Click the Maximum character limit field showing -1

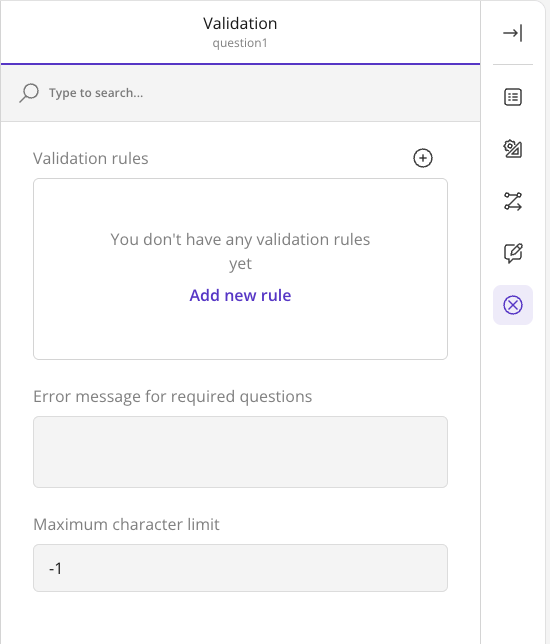point(240,568)
